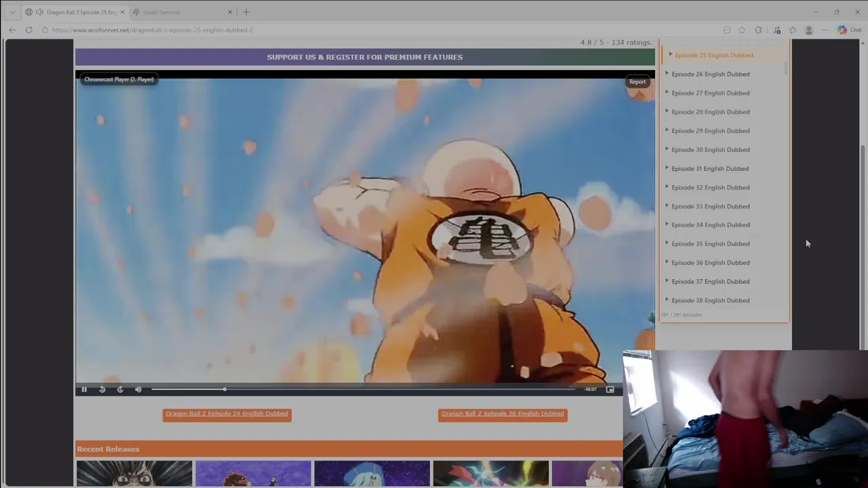Rewind the video ten seconds
Image resolution: width=868 pixels, height=488 pixels.
pos(102,389)
